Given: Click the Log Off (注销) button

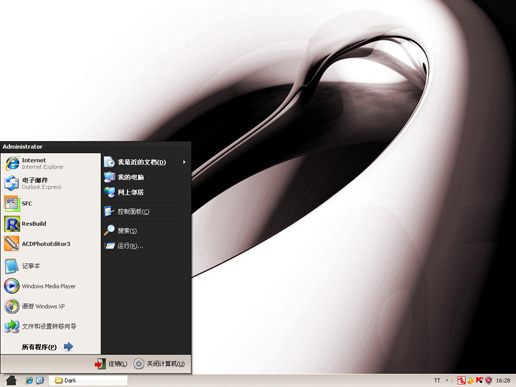Looking at the screenshot, I should coord(111,364).
